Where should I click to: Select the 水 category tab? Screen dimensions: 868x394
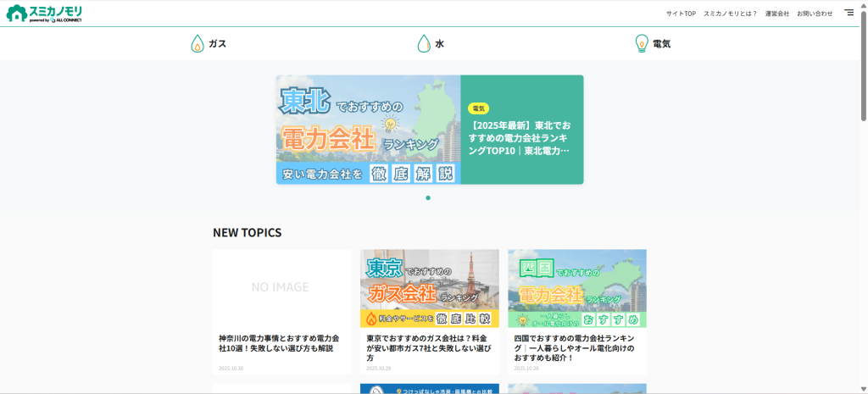[x=439, y=44]
